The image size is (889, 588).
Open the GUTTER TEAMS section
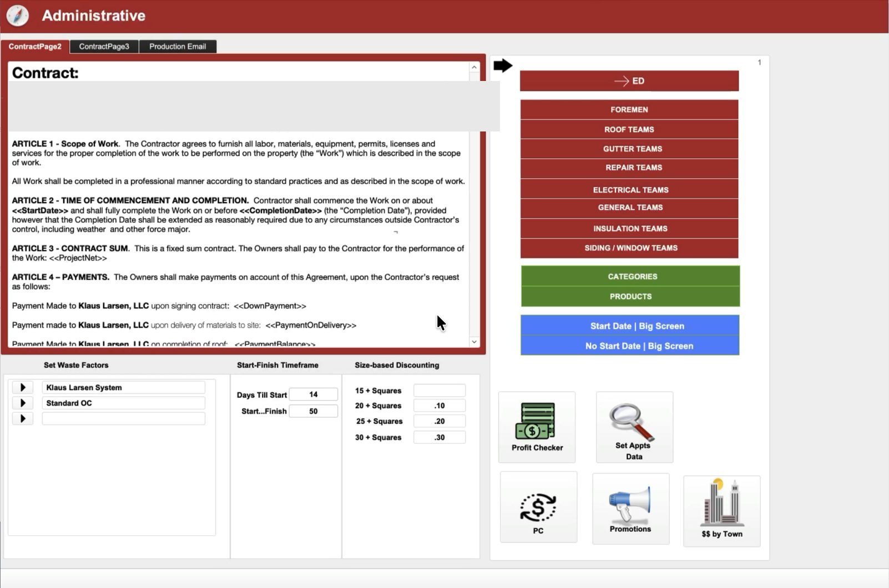(629, 149)
